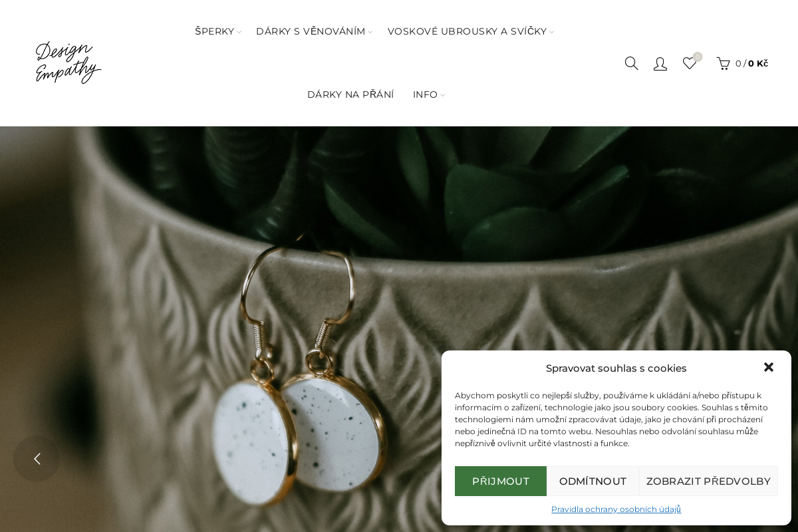798x532 pixels.
Task: Click the cart total 0 Kč
Action: pyautogui.click(x=758, y=63)
